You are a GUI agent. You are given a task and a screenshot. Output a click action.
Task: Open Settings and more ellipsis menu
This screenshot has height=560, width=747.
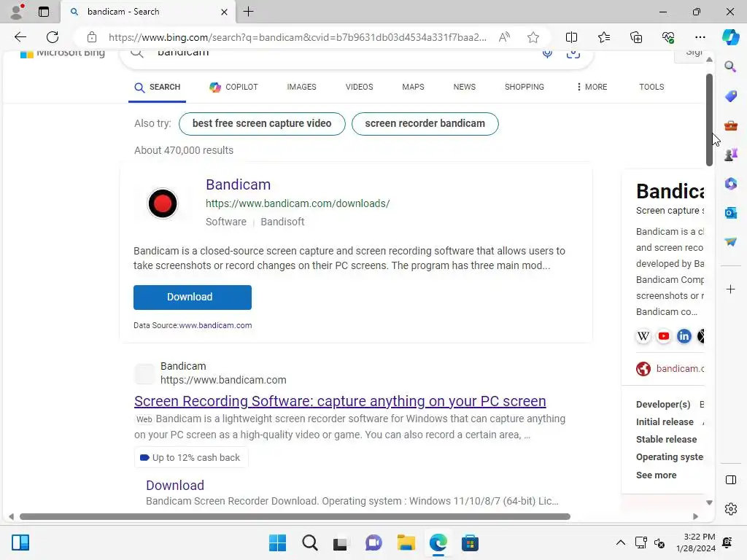[700, 37]
